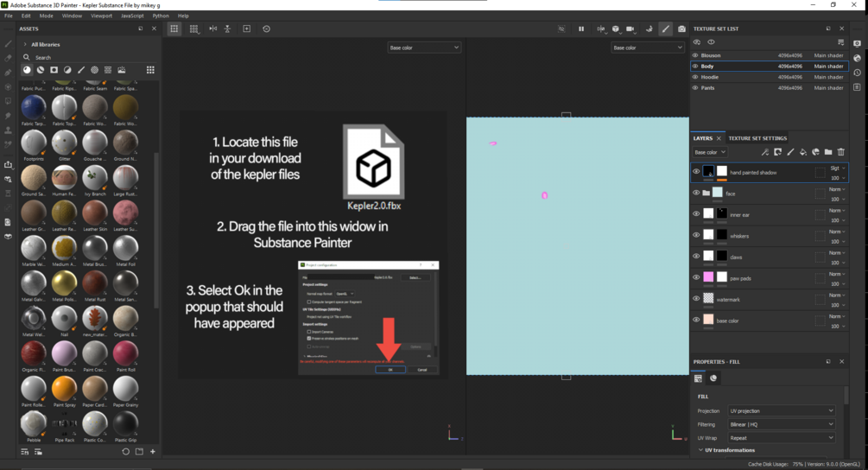Add a paint layer in Layers panel
Image resolution: width=868 pixels, height=470 pixels.
[790, 152]
